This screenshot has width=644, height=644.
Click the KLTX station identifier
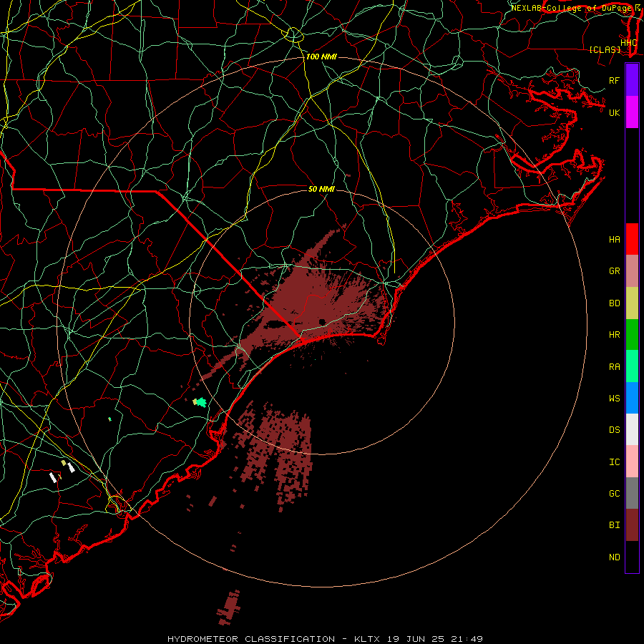click(367, 639)
